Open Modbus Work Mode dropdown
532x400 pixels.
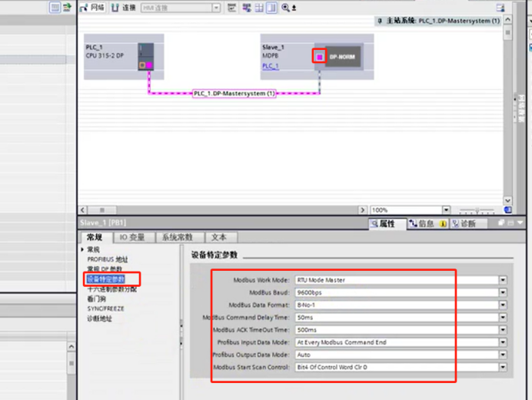tap(503, 280)
